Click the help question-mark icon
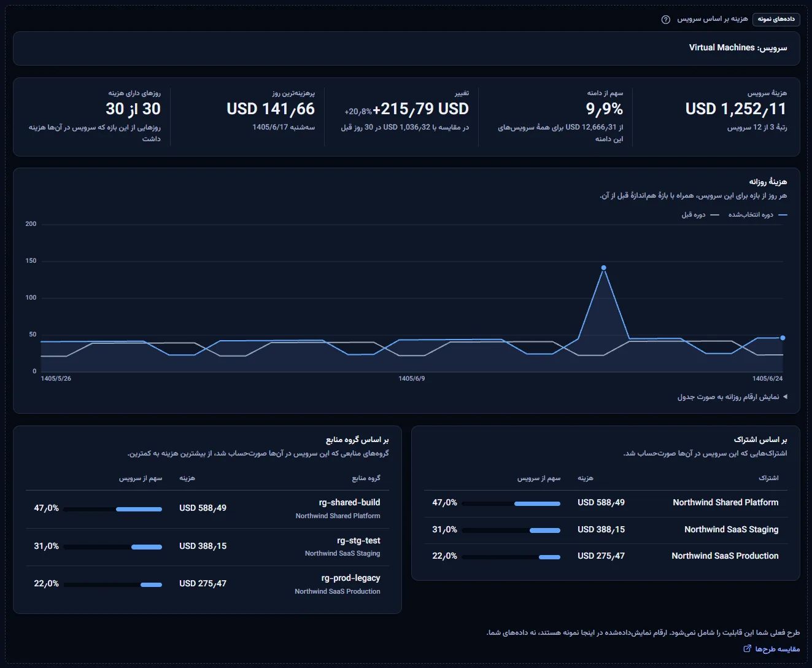Screen dimensions: 812x668 [665, 19]
